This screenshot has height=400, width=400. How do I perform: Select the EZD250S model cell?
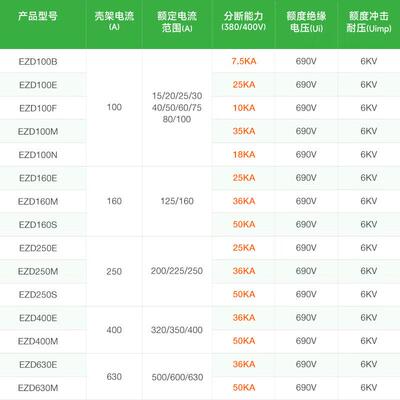[38, 295]
